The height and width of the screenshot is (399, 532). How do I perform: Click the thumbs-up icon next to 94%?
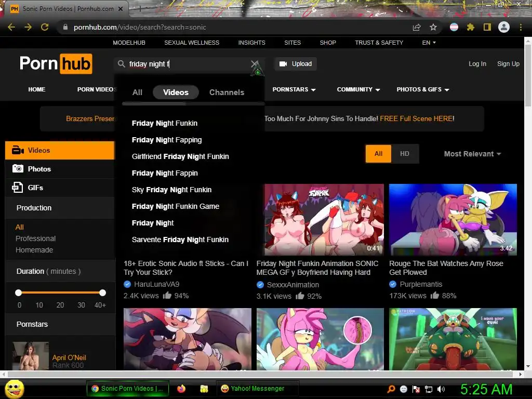(167, 295)
